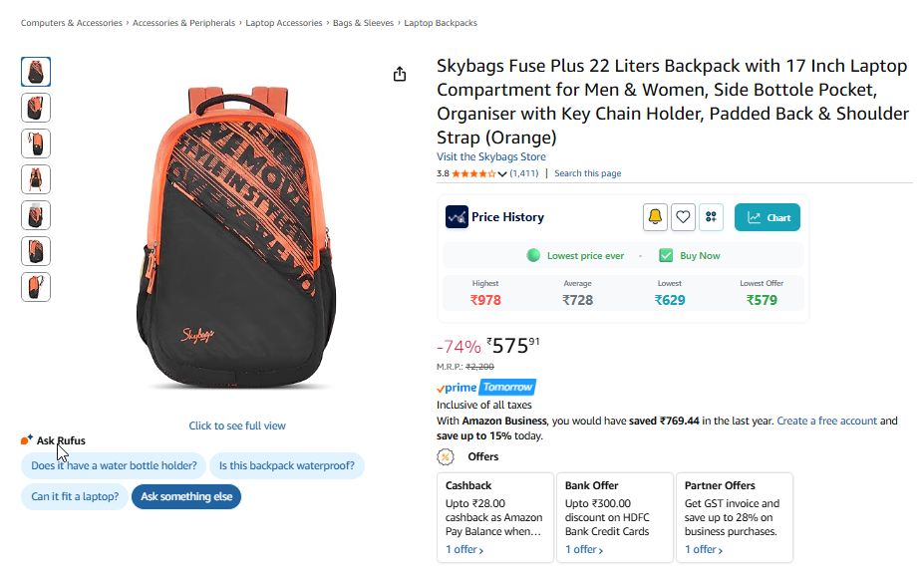
Task: Toggle the green Buy Now checkmark
Action: tap(666, 256)
